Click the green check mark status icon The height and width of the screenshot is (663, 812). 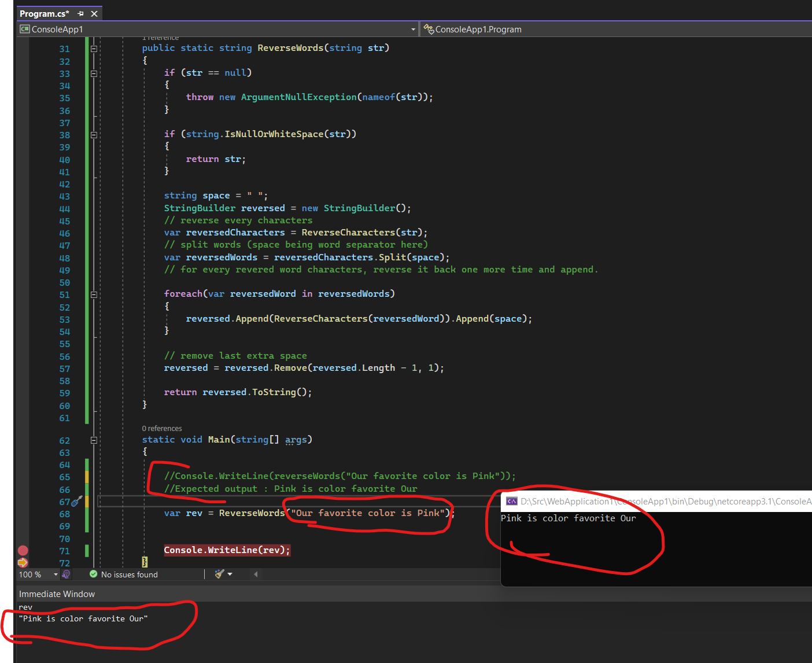(93, 574)
